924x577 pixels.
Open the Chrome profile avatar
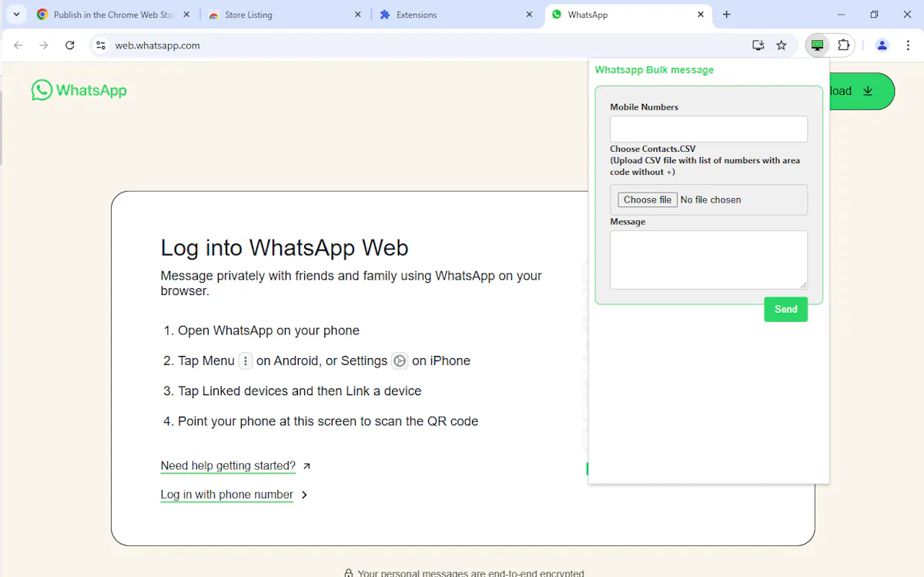[882, 45]
